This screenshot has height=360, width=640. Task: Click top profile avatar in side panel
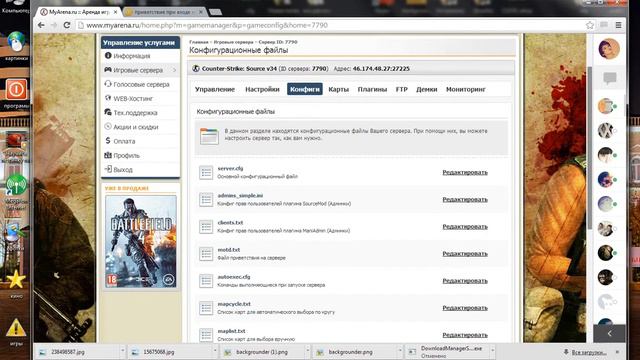click(609, 49)
